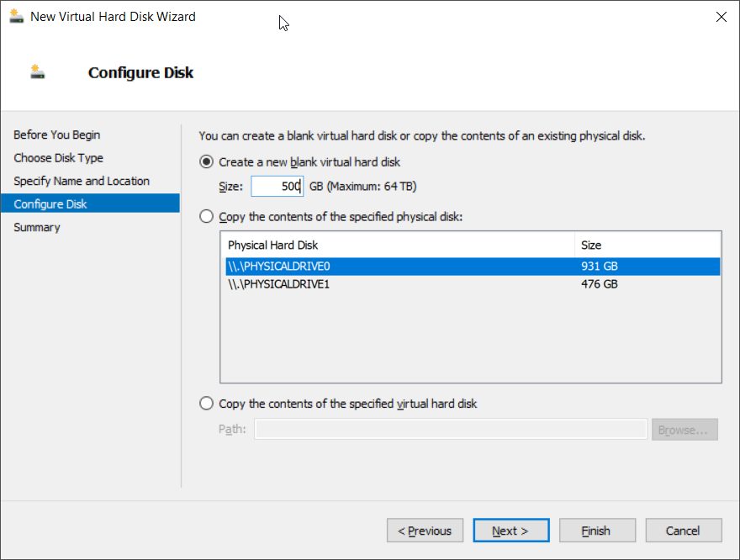Go to Before You Begin step
The image size is (740, 560).
click(x=56, y=135)
